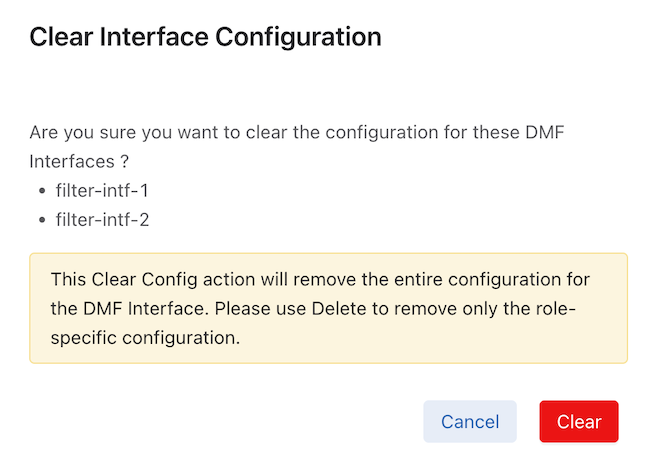Click the bullet before filter-intf-1
Viewport: 648px width, 450px height.
point(42,190)
